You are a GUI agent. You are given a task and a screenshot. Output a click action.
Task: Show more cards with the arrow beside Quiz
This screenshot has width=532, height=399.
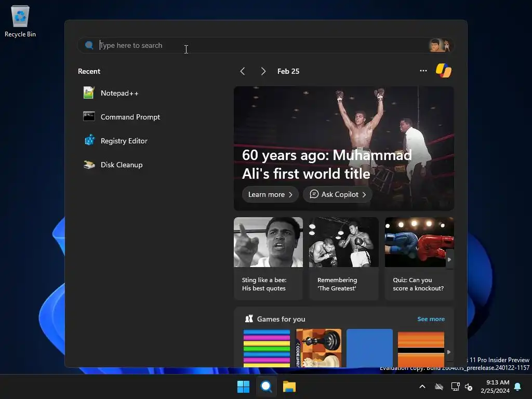coord(449,260)
